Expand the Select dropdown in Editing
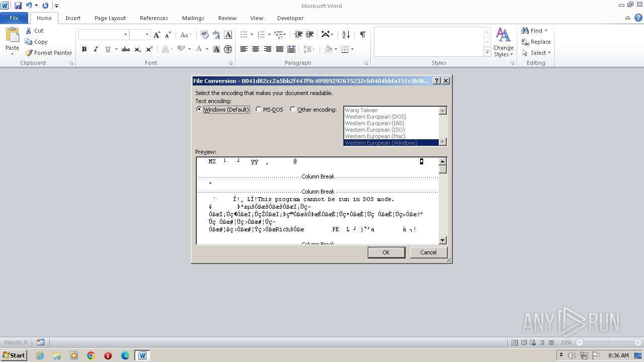Screen dimensions: 644x362 [x=549, y=53]
